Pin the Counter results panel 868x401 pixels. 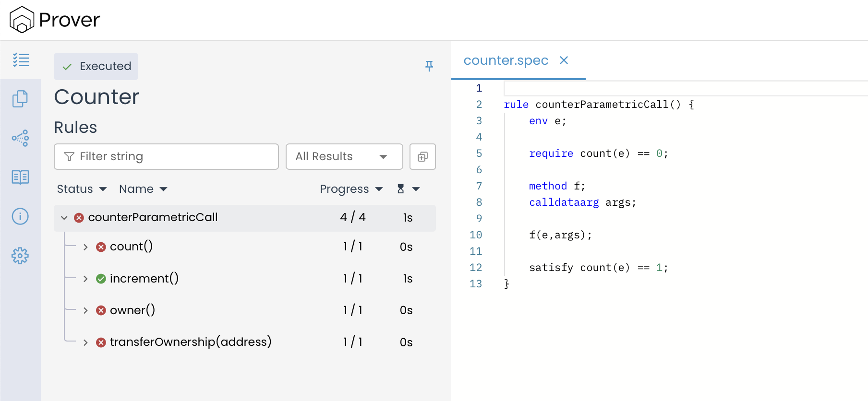429,66
